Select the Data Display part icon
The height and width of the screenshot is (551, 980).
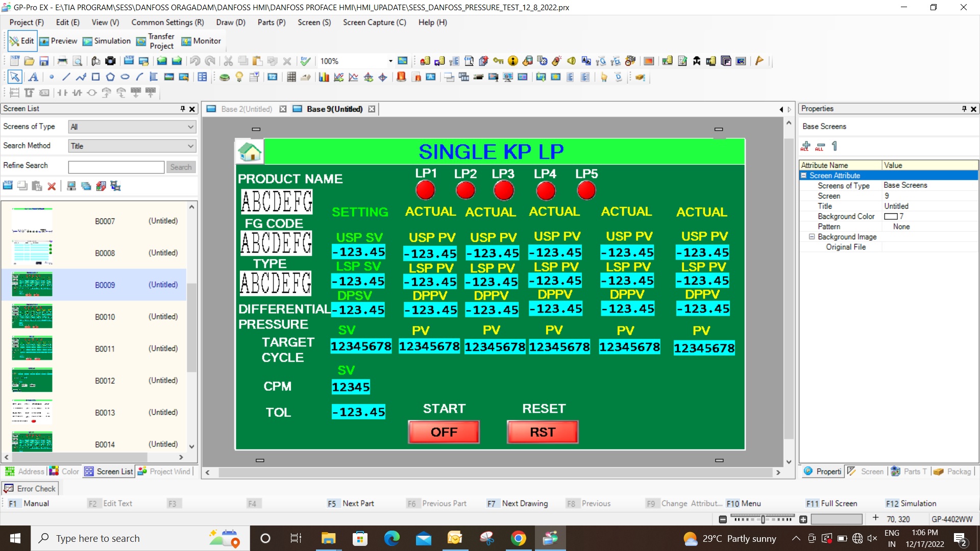coord(273,77)
